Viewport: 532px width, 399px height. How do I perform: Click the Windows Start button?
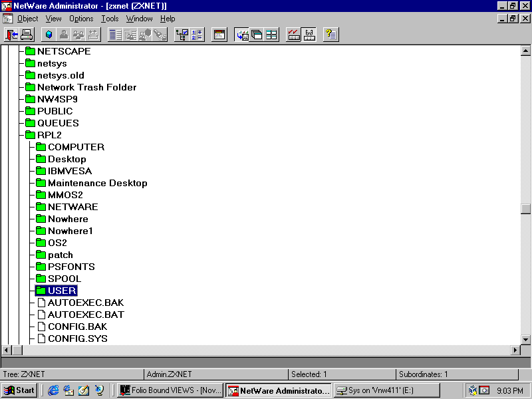(19, 390)
